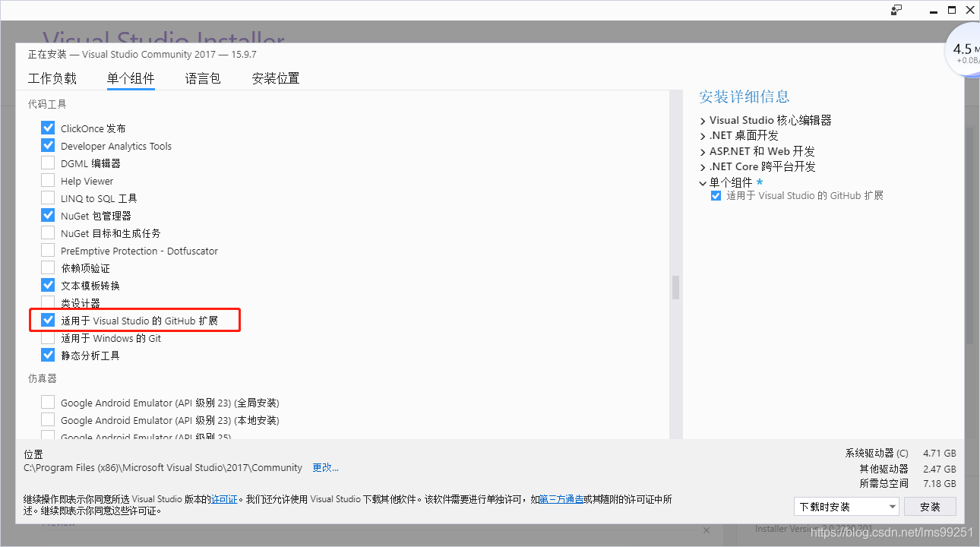Uncheck 静态分析工具 checkbox
The image size is (980, 547).
click(x=48, y=356)
